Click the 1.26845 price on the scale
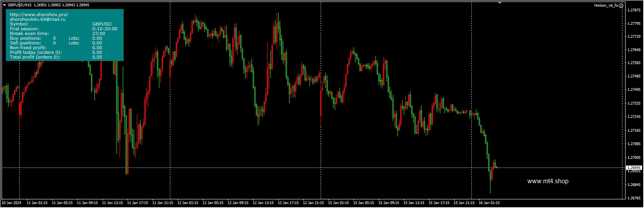This screenshot has height=208, width=644. click(634, 184)
